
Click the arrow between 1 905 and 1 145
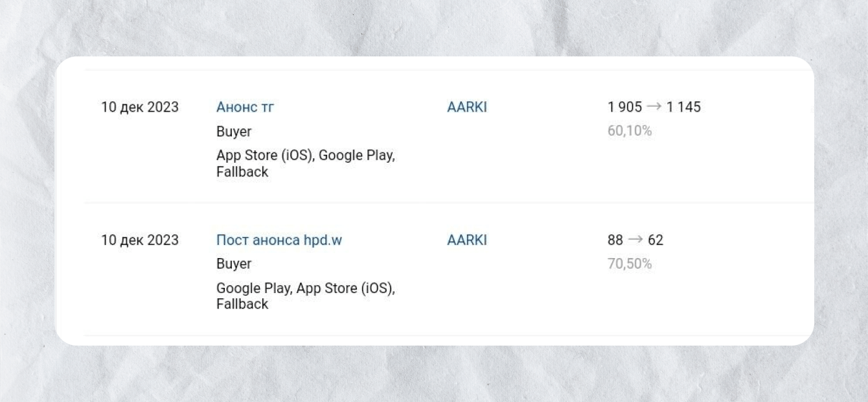tap(654, 107)
